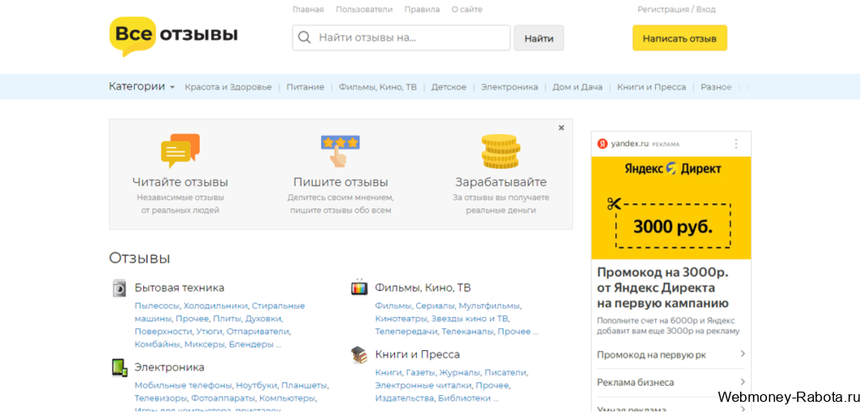This screenshot has height=412, width=868.
Task: Click the TV icon beside Фильмы, Кино, ТВ
Action: point(359,287)
